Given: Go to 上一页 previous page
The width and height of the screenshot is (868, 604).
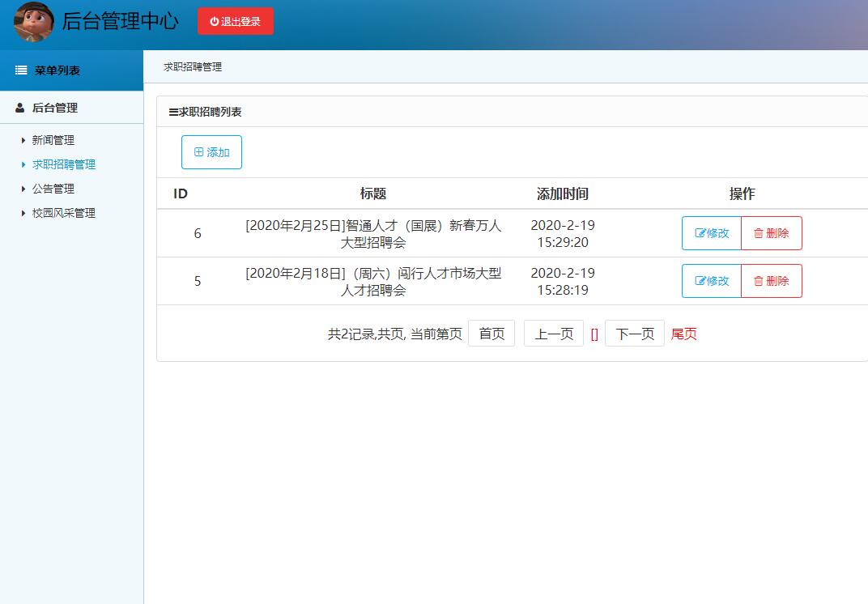Looking at the screenshot, I should pos(554,334).
